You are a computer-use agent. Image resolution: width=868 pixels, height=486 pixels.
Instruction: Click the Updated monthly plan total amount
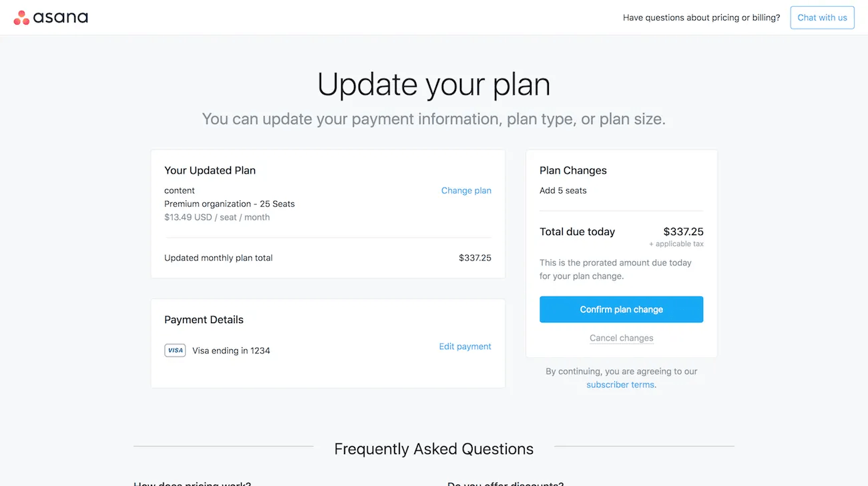tap(475, 258)
